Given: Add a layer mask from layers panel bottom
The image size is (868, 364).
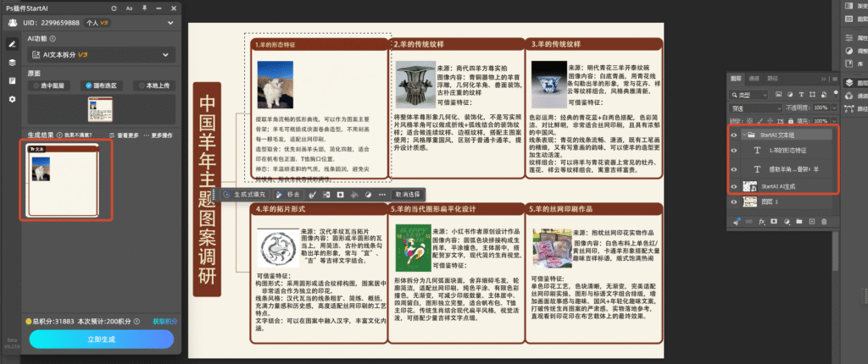Looking at the screenshot, I should pyautogui.click(x=774, y=221).
